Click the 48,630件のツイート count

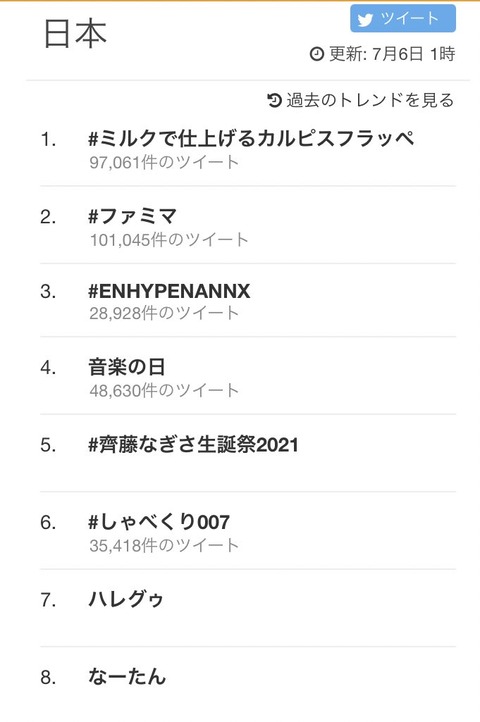coord(164,390)
